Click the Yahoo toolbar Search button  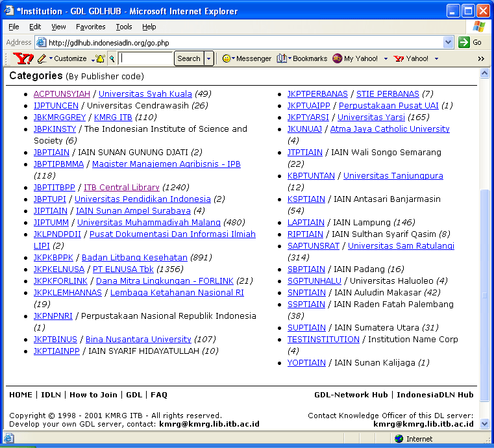pyautogui.click(x=189, y=58)
